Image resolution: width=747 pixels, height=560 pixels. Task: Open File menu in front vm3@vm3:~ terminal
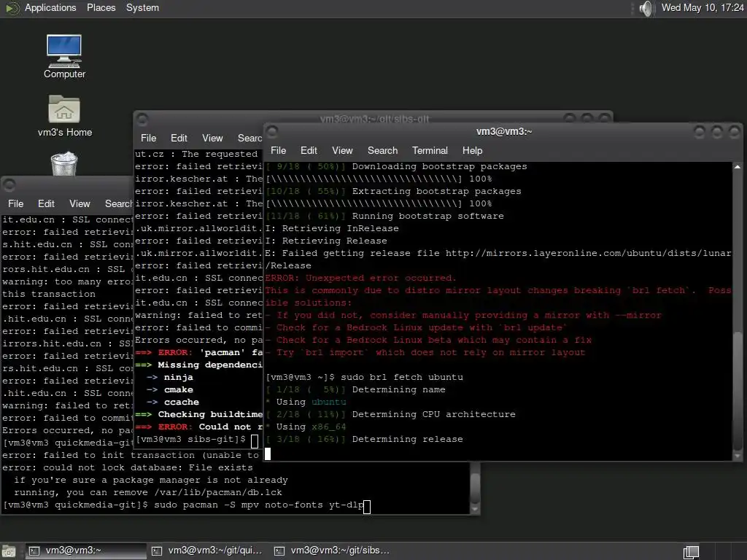[x=278, y=150]
